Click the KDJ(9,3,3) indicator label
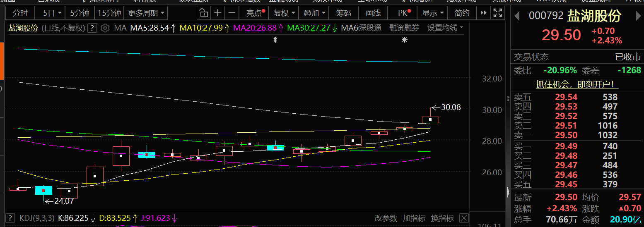This screenshot has width=644, height=227. 36,218
